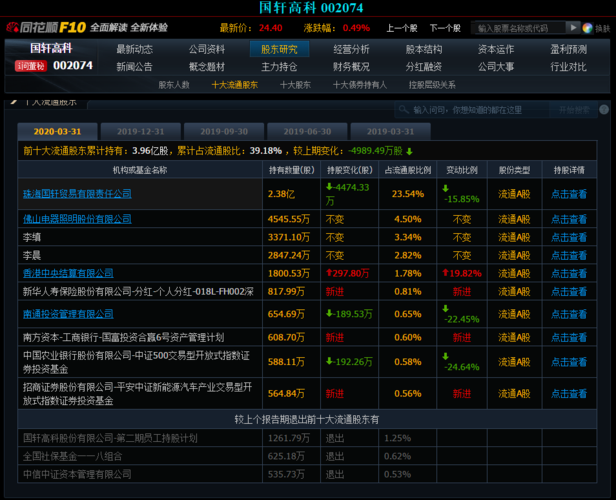Switch to 2019-09-30 report tab
This screenshot has width=616, height=500.
(224, 132)
